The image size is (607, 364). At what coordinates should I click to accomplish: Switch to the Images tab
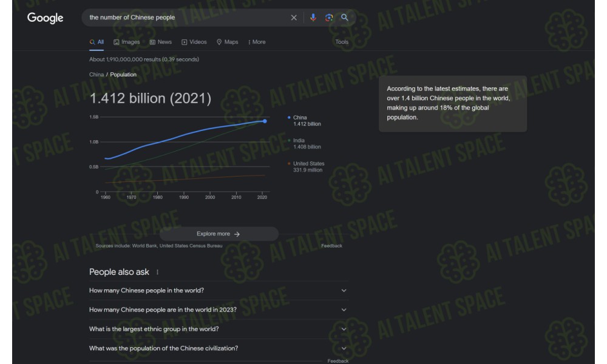(x=127, y=42)
